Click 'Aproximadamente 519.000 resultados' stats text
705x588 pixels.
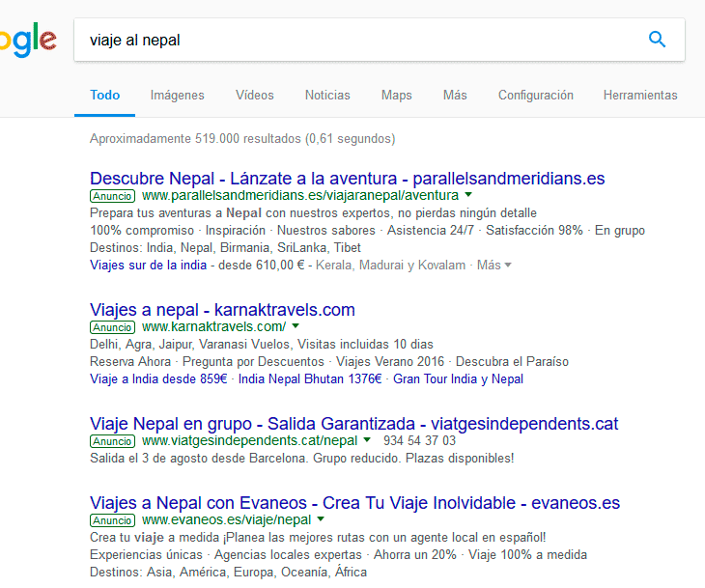(x=242, y=138)
